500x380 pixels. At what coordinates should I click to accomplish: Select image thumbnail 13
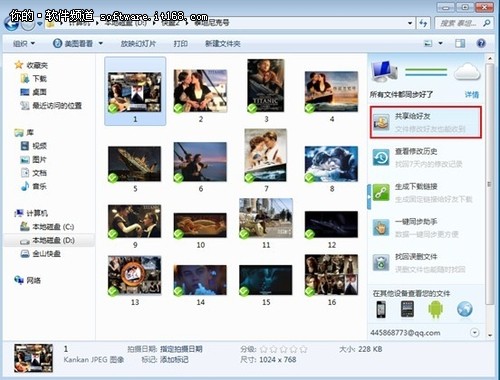tap(134, 276)
